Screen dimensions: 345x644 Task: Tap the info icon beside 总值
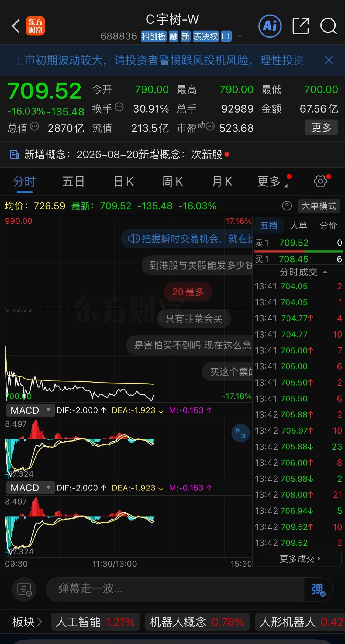(34, 126)
